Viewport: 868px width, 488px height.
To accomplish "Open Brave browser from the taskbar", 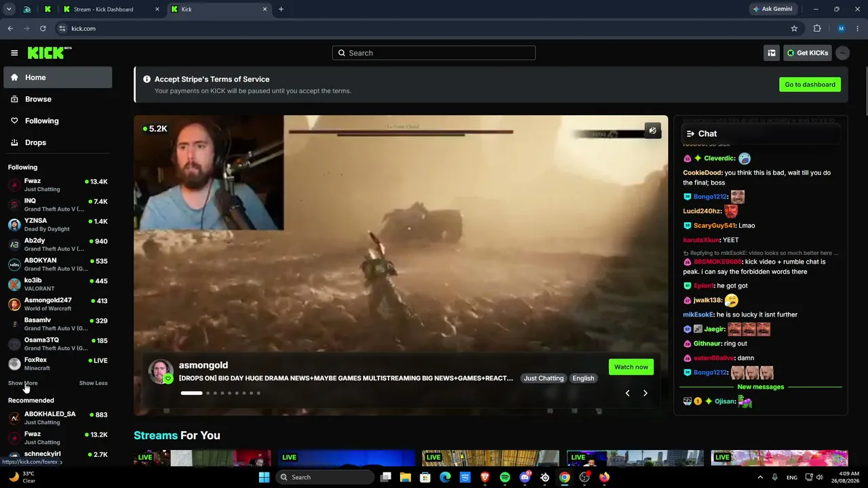I will point(485,477).
